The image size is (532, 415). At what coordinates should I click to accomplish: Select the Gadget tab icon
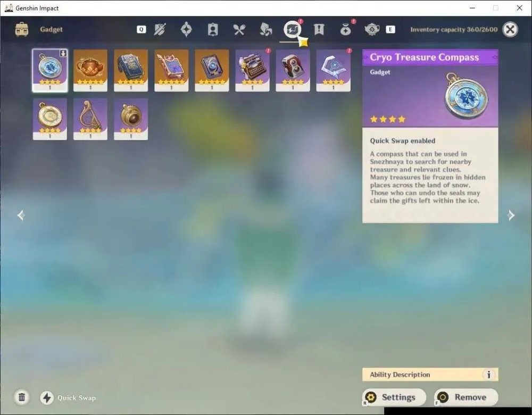pos(292,29)
